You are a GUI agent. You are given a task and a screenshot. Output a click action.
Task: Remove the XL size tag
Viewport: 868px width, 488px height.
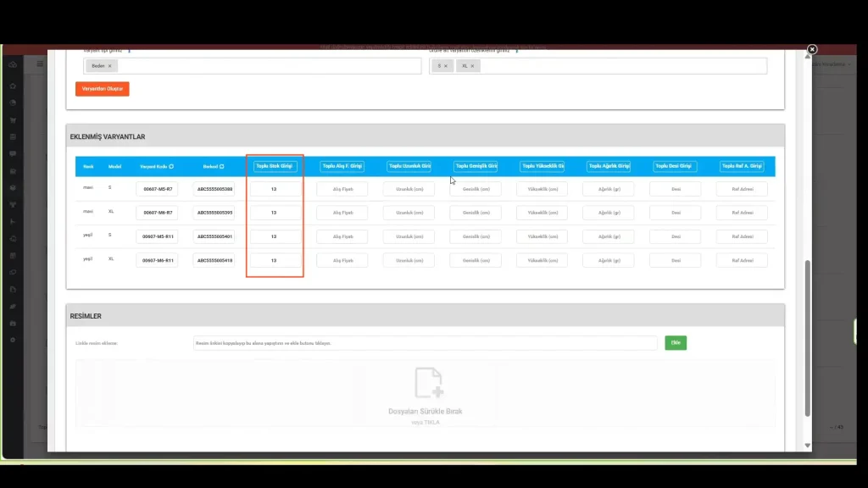(x=472, y=66)
